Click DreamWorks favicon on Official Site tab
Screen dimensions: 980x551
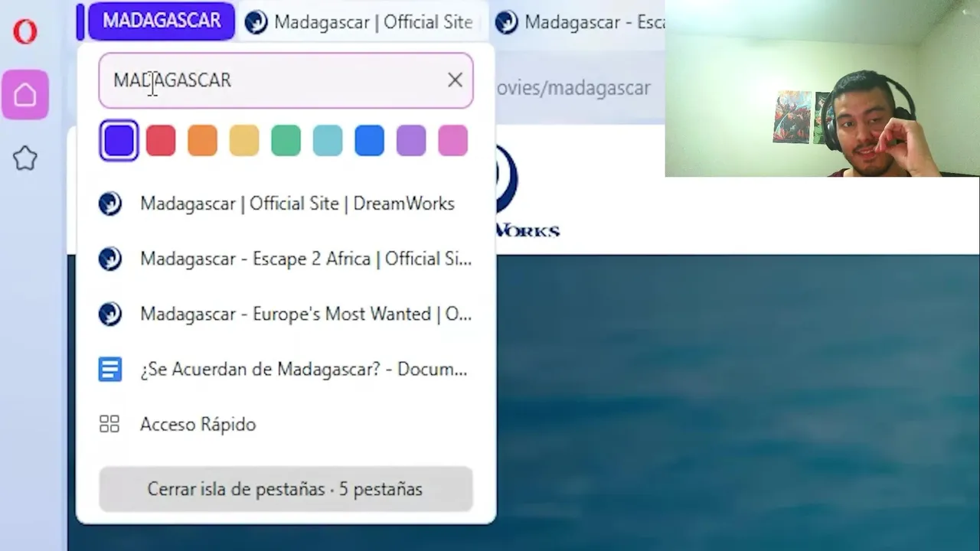(256, 22)
